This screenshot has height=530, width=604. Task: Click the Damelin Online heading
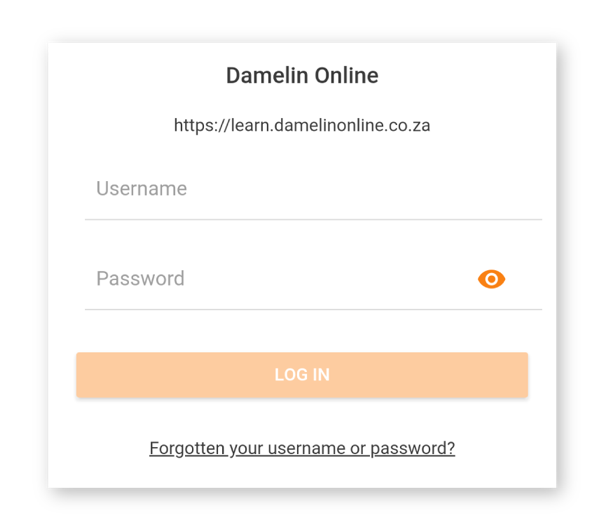click(302, 76)
